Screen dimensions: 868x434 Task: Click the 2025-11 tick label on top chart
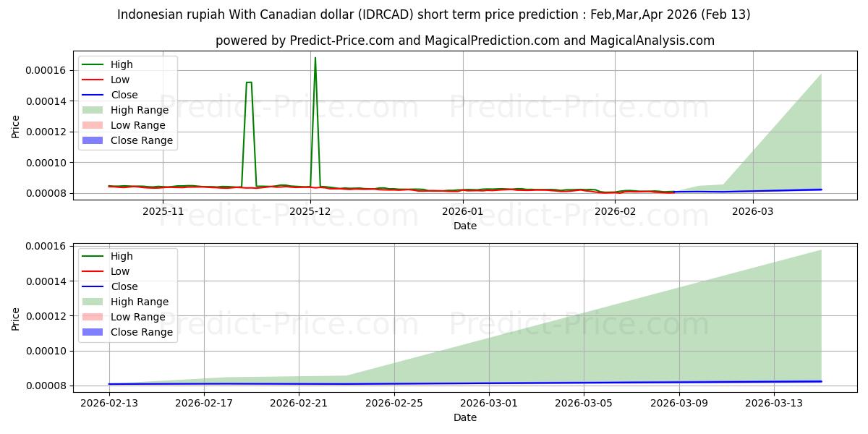click(x=163, y=211)
